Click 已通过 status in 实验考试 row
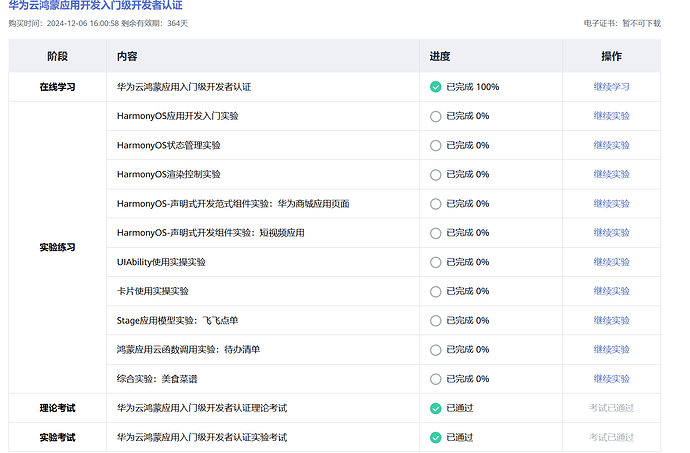The height and width of the screenshot is (453, 690). point(459,438)
